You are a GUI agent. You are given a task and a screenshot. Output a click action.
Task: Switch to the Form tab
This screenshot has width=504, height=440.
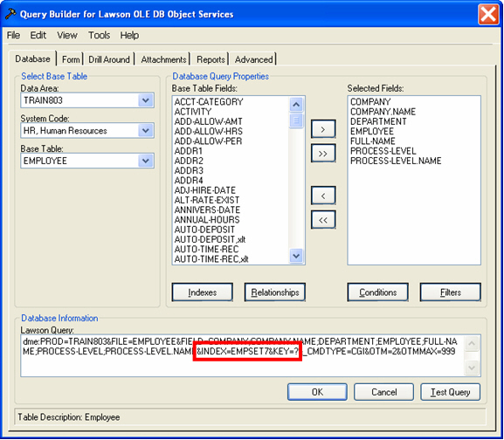[x=71, y=59]
